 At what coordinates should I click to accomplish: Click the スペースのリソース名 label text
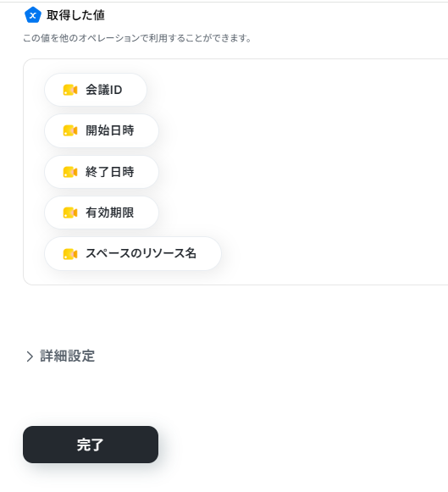(x=141, y=253)
